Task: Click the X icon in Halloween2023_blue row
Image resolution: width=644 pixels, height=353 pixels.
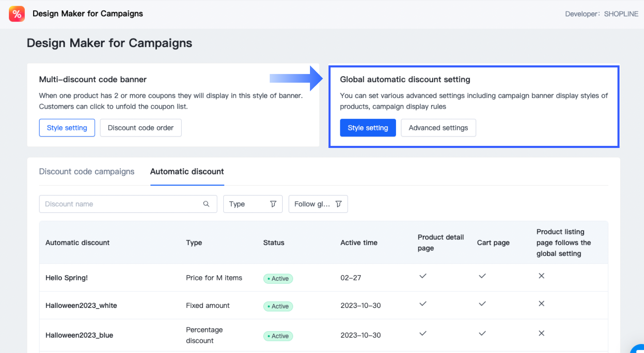Action: pyautogui.click(x=541, y=333)
